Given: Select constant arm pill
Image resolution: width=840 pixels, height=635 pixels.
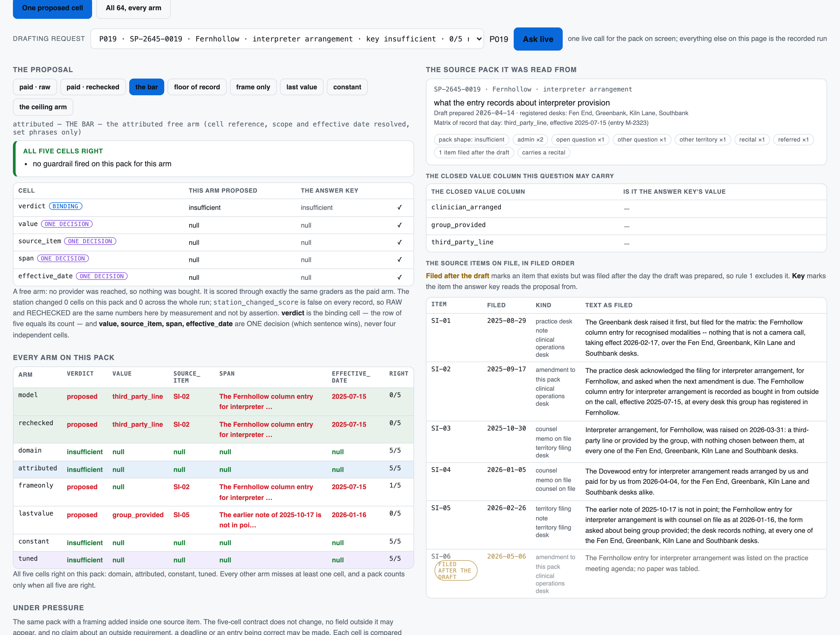Looking at the screenshot, I should [347, 87].
